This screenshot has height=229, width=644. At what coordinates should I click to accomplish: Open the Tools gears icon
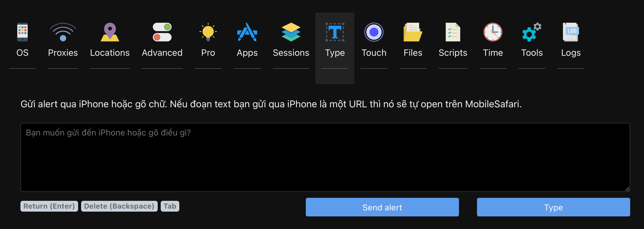(532, 32)
